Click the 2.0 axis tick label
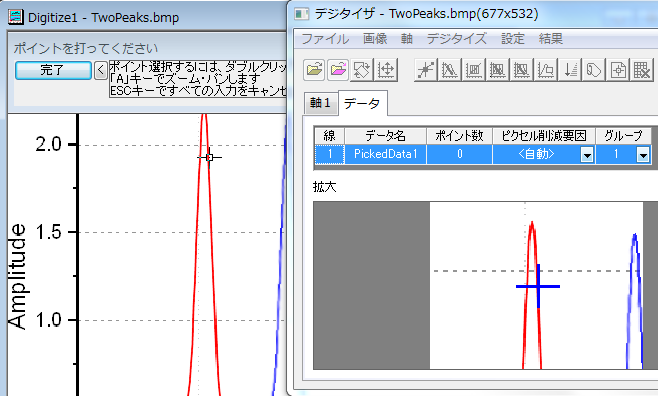658x396 pixels. coord(49,144)
